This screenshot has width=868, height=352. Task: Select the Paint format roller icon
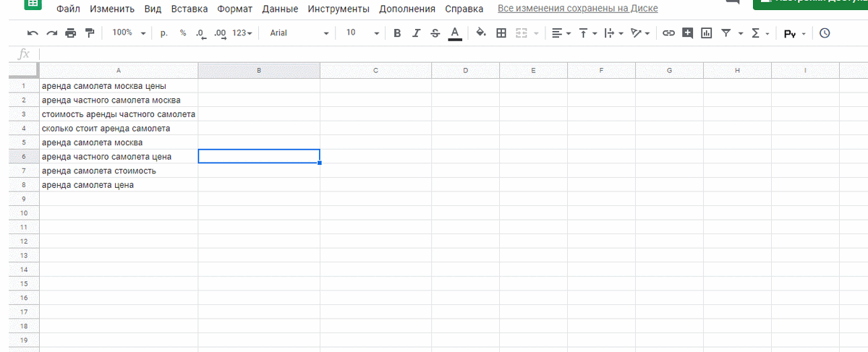(90, 33)
